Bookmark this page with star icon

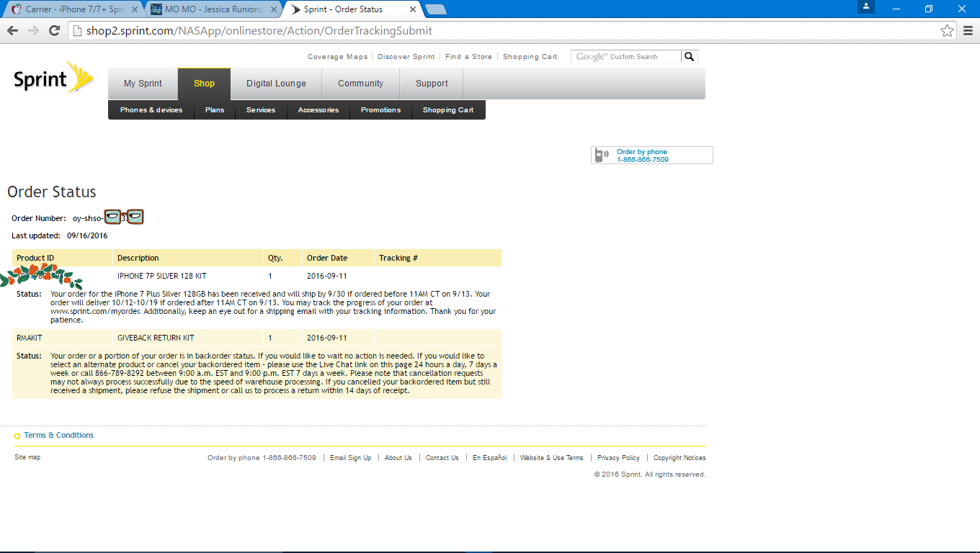(x=947, y=31)
